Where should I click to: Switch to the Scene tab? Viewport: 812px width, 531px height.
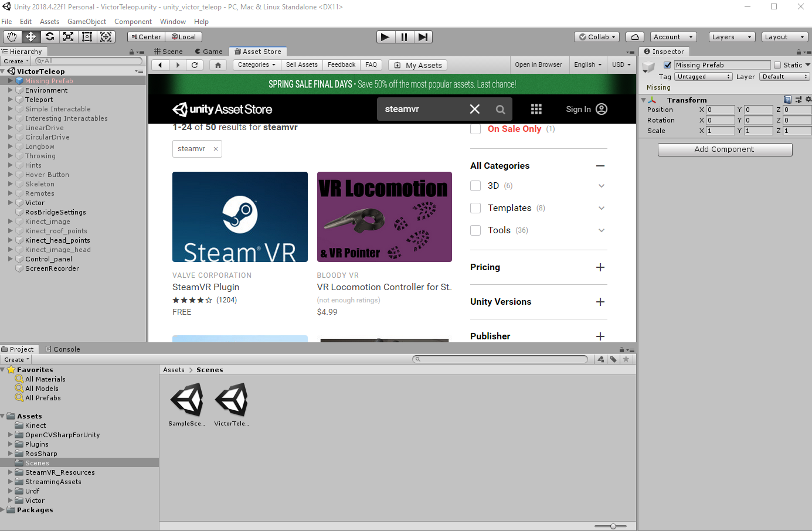[x=169, y=52]
